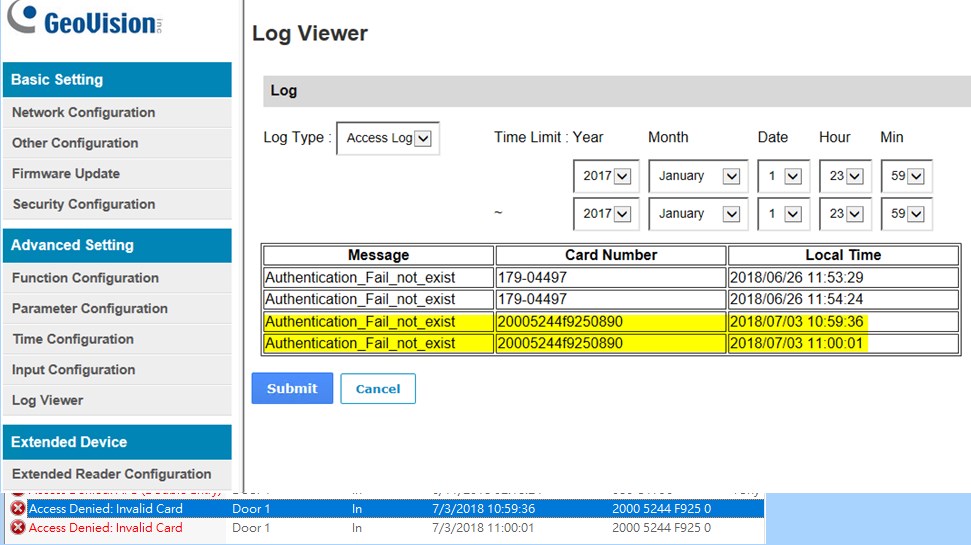Open Input Configuration
This screenshot has height=545, width=971.
117,370
